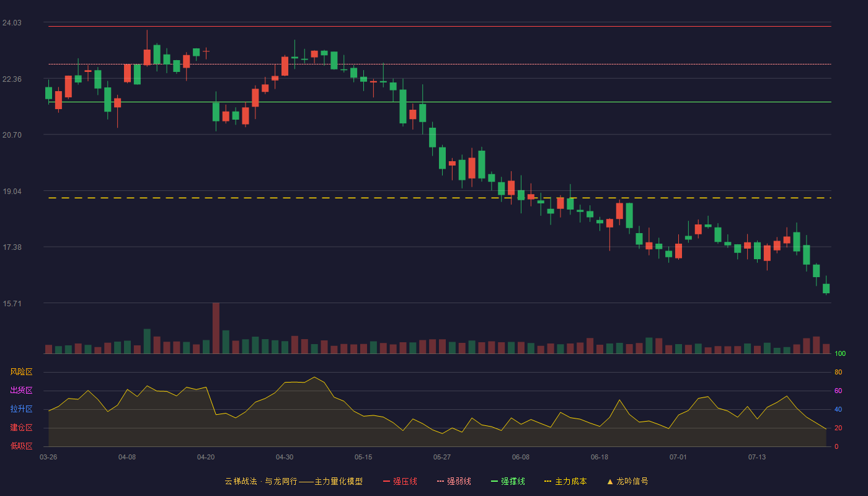This screenshot has height=496, width=868.
Task: Click the blue 40 indicator axis value
Action: pyautogui.click(x=838, y=410)
